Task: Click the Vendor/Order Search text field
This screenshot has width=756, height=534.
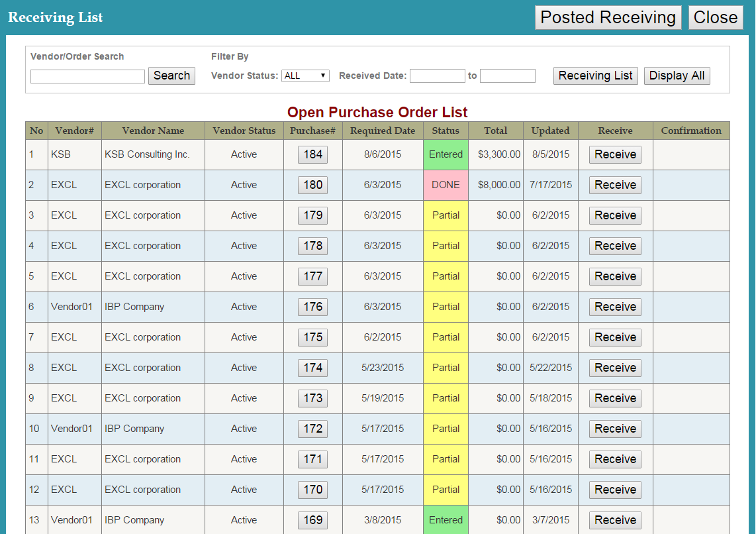Action: [x=87, y=76]
